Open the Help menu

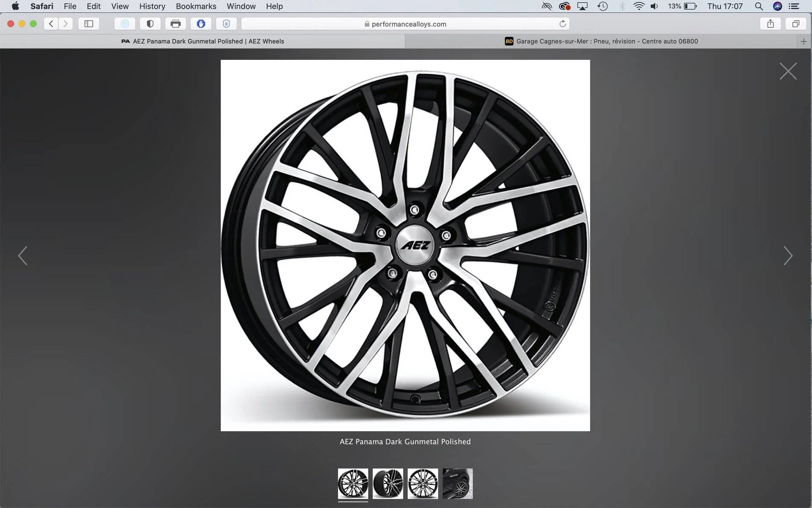pos(274,6)
